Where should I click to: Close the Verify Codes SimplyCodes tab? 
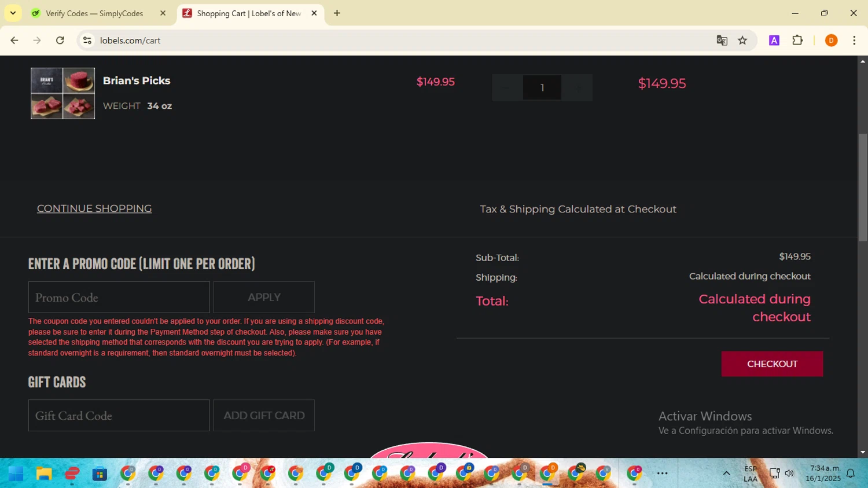click(163, 13)
